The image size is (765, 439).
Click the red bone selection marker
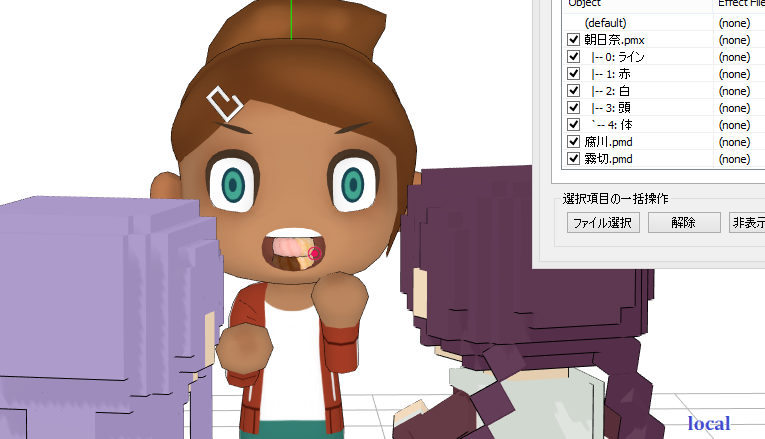[x=315, y=254]
